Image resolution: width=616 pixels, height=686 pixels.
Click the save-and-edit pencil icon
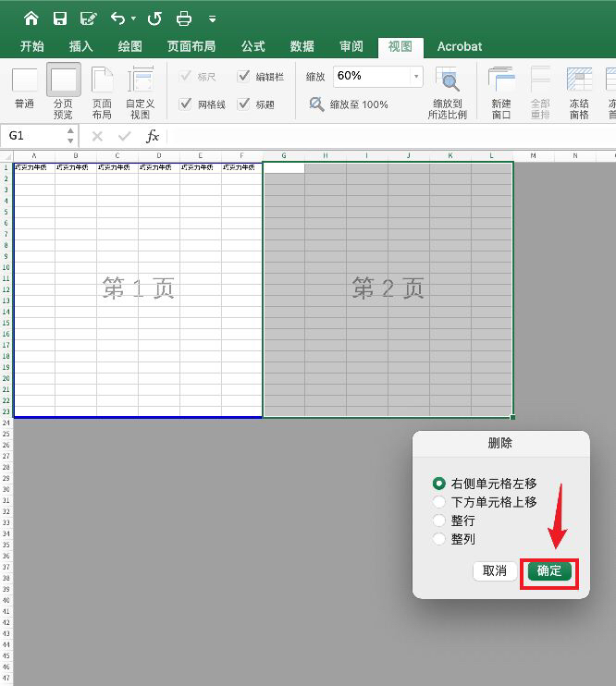click(88, 18)
